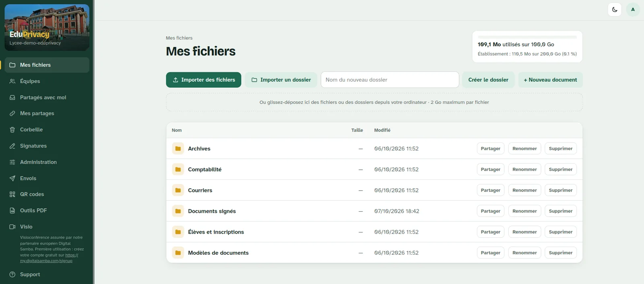This screenshot has height=284, width=644.
Task: Click the Visio camera icon
Action: [12, 227]
